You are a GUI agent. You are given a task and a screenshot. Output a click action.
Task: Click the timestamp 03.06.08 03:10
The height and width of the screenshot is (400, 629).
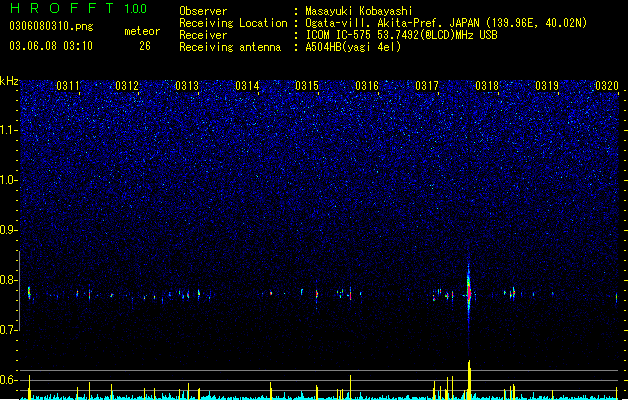click(x=51, y=46)
